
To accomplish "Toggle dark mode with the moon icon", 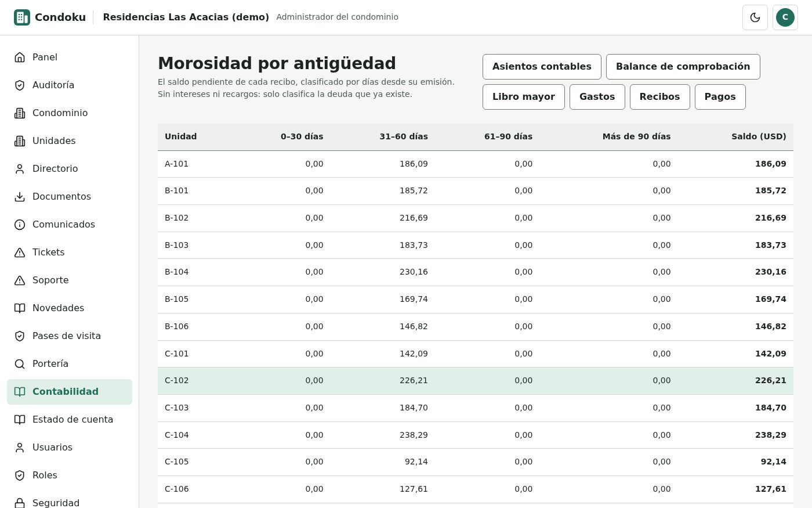I will 755,17.
